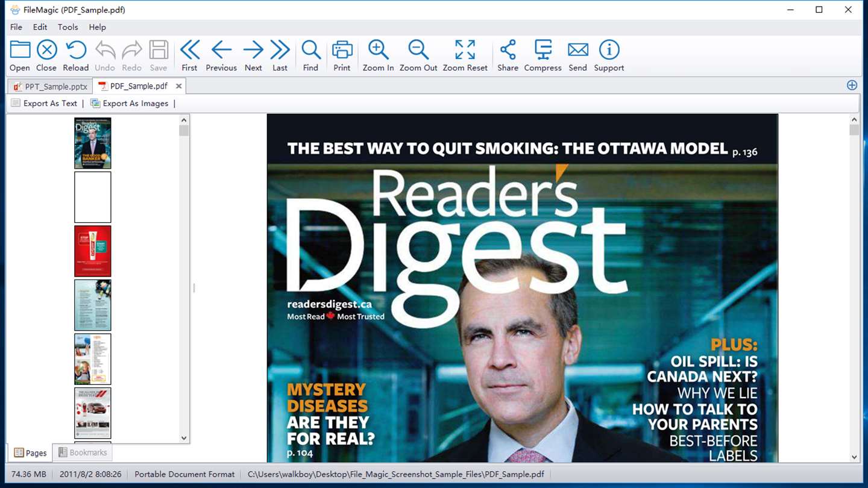Click Export As Text

click(45, 104)
